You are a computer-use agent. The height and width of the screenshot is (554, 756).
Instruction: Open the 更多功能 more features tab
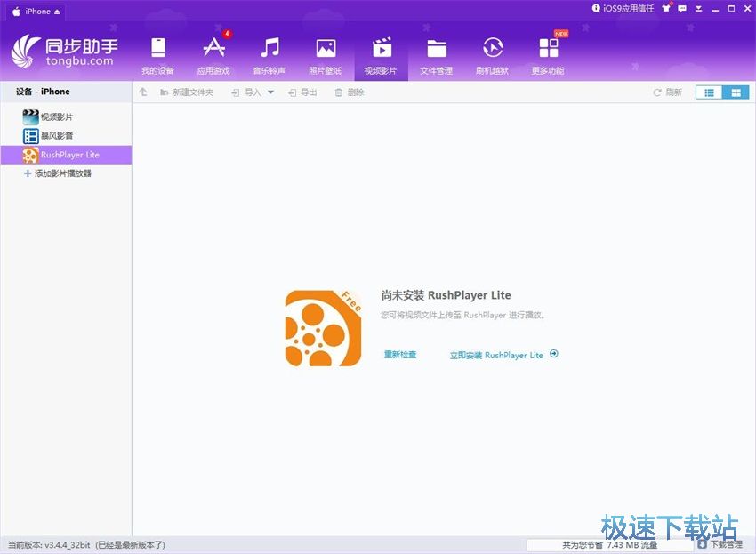pos(548,56)
